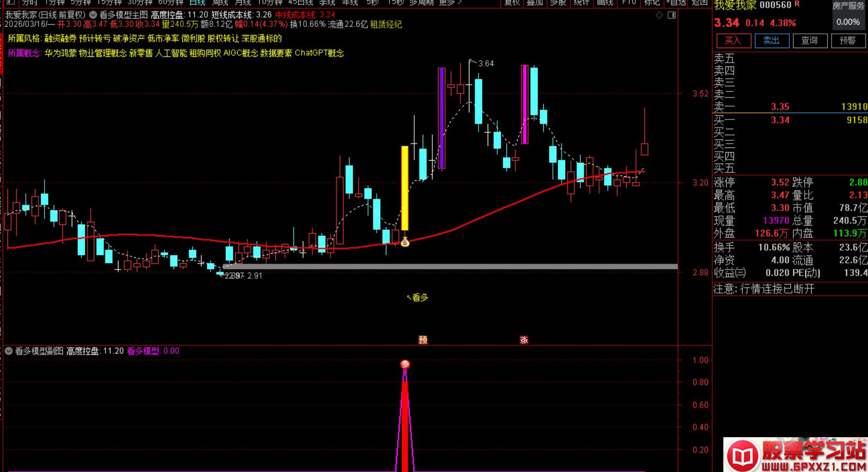Click the 华为鸿蒙 concept tag
The width and height of the screenshot is (868, 472).
(x=60, y=53)
